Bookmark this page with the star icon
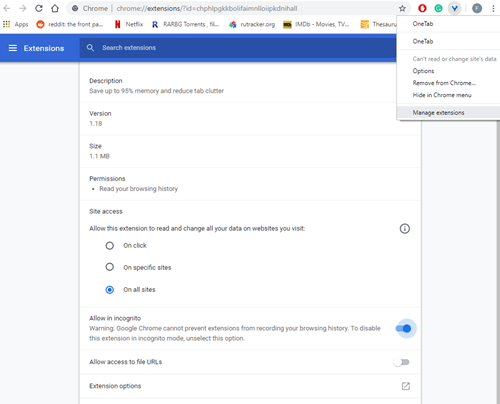This screenshot has height=404, width=500. pyautogui.click(x=402, y=8)
